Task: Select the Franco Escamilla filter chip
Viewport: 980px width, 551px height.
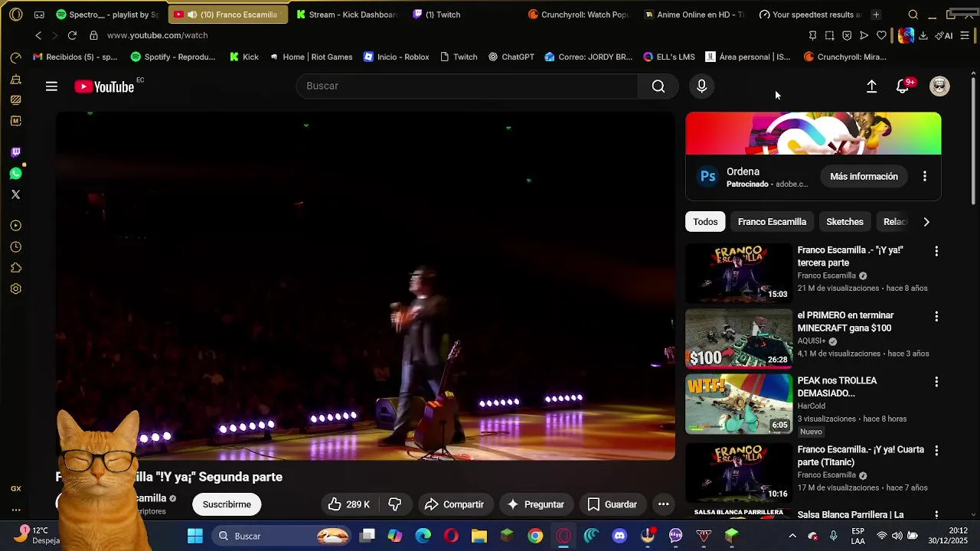Action: (x=772, y=222)
